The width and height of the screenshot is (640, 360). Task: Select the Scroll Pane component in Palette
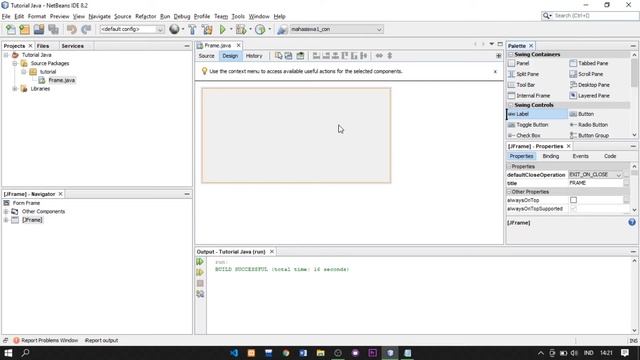coord(586,74)
